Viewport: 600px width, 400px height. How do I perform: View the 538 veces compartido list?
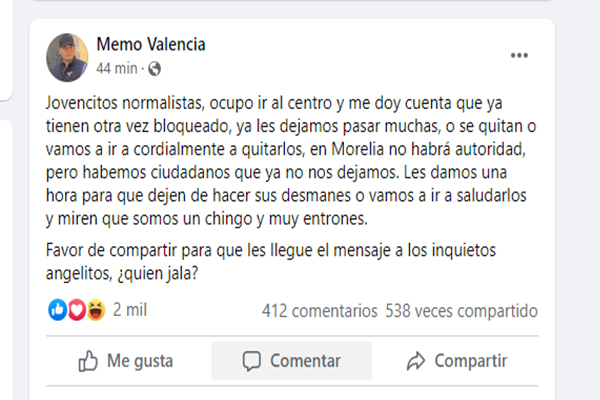pyautogui.click(x=461, y=311)
